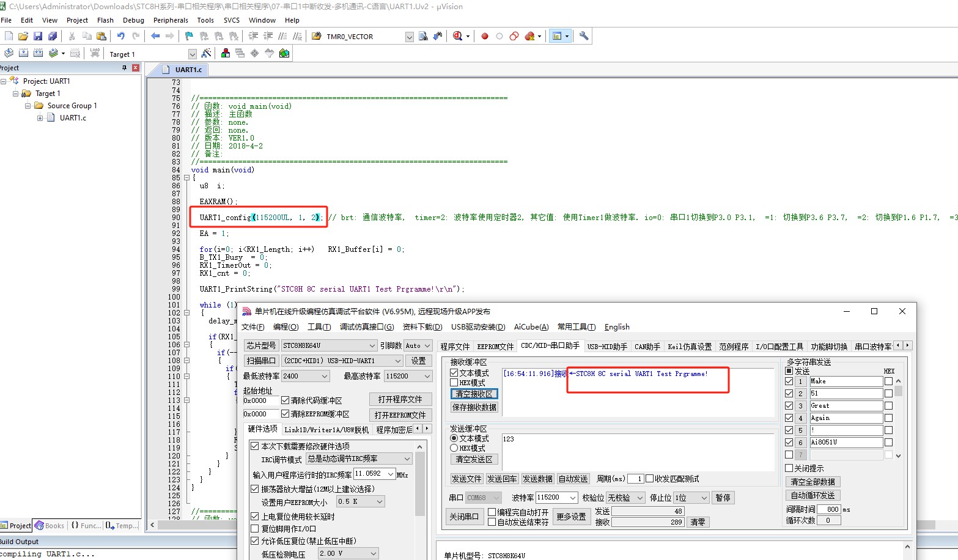958x560 pixels.
Task: Open the Peripherals menu
Action: tap(171, 20)
